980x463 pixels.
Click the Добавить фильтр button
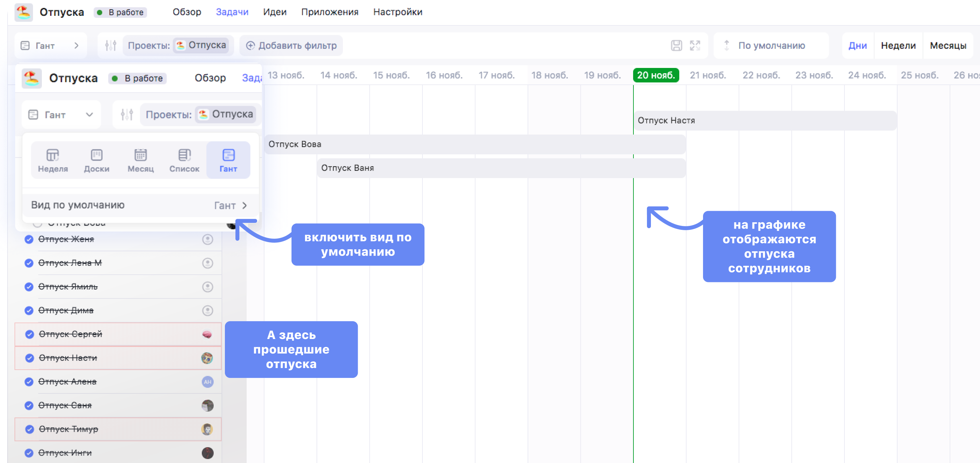291,46
